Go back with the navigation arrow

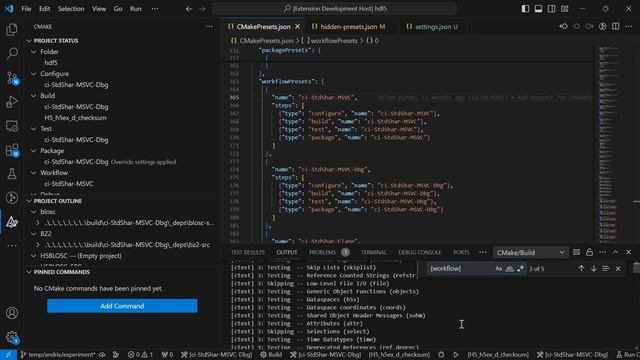pyautogui.click(x=189, y=9)
